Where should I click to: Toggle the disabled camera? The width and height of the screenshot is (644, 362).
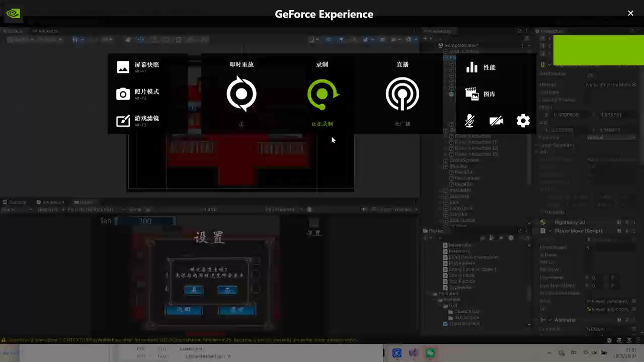pyautogui.click(x=496, y=121)
